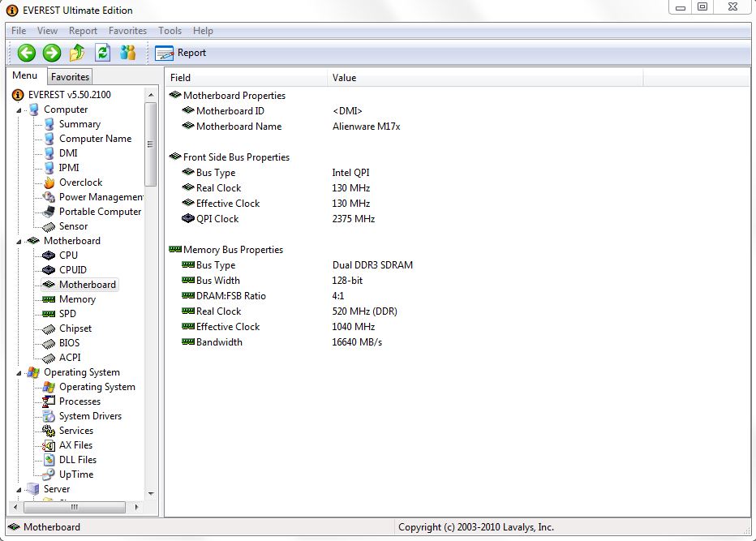Click the 16640 MB/s value
Viewport: 756px width, 541px height.
click(x=357, y=343)
